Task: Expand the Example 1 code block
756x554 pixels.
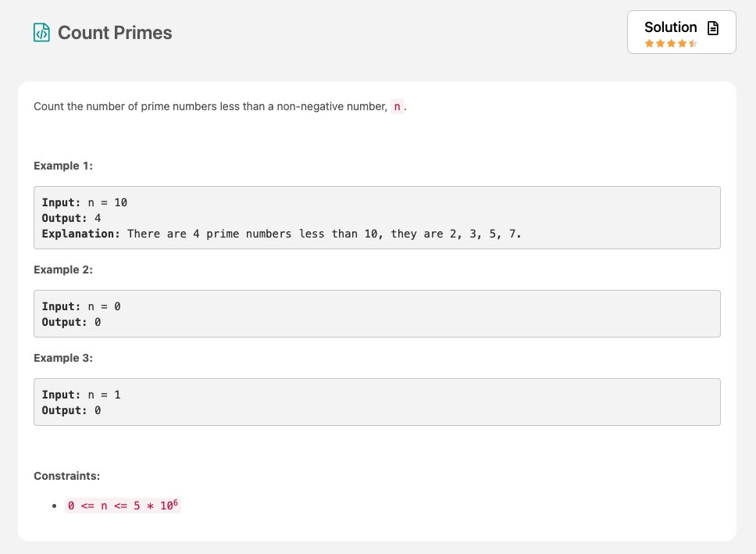Action: click(x=377, y=217)
